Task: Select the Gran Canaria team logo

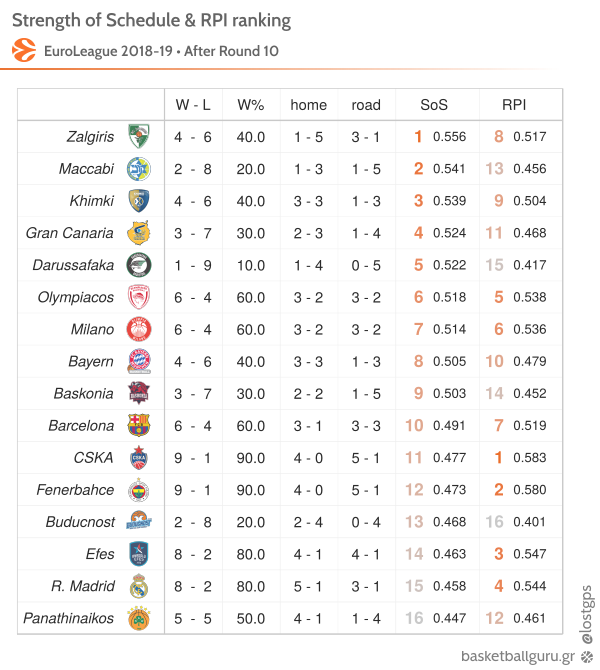Action: (139, 233)
